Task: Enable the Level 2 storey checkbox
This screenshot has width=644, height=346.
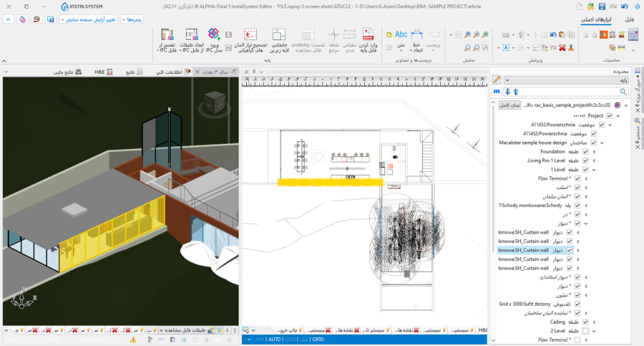Action: 585,331
